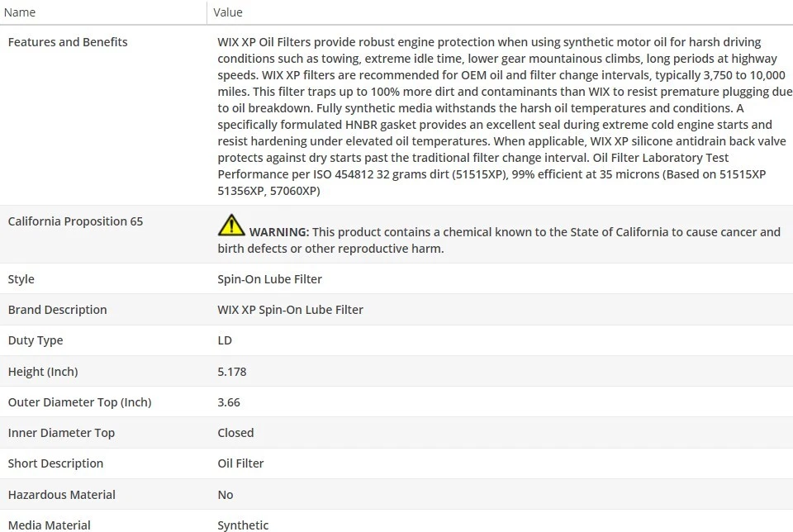The image size is (793, 532).
Task: Click the Spin-On Lube Filter style value
Action: pos(269,279)
